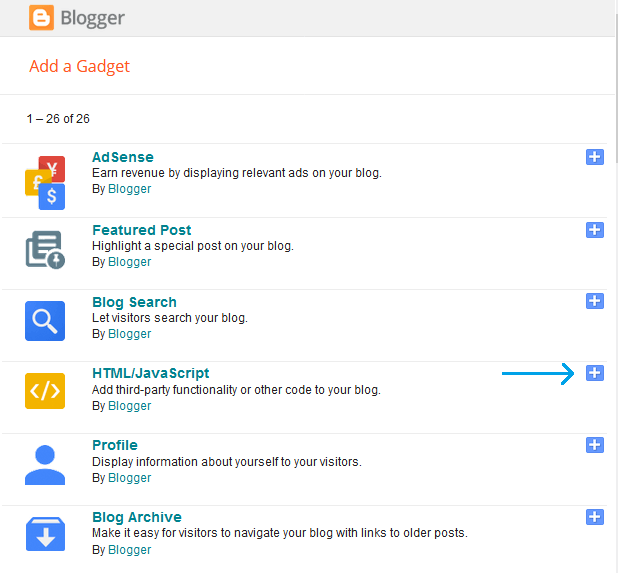
Task: Add the Blog Archive gadget via plus icon
Action: coord(595,517)
